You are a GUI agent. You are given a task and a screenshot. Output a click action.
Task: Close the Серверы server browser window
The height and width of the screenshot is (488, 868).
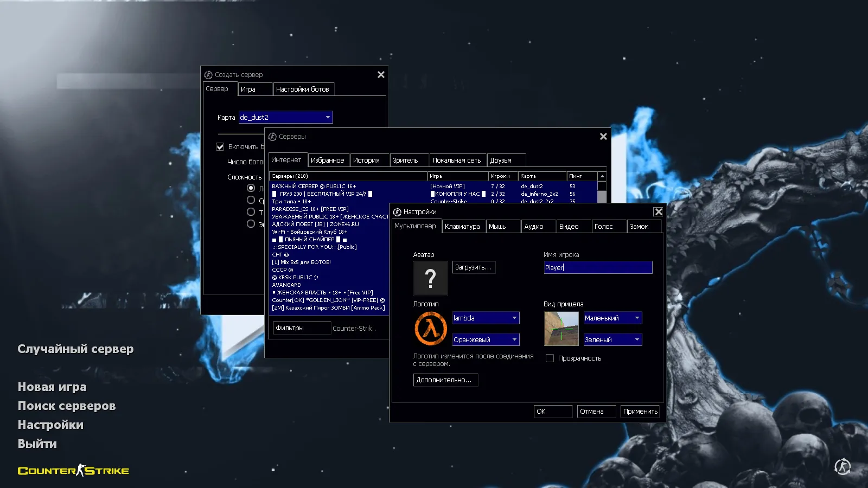click(x=603, y=137)
